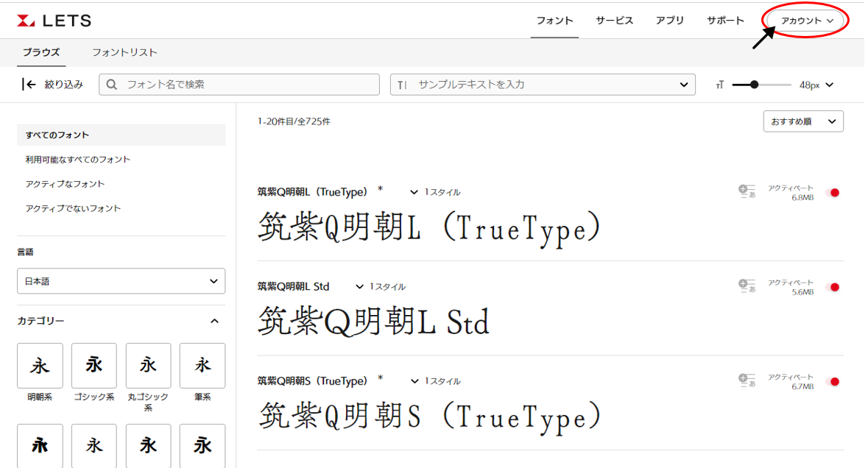Expand styles for 筑紫Q明朝S (TrueType)
This screenshot has width=868, height=468.
435,381
